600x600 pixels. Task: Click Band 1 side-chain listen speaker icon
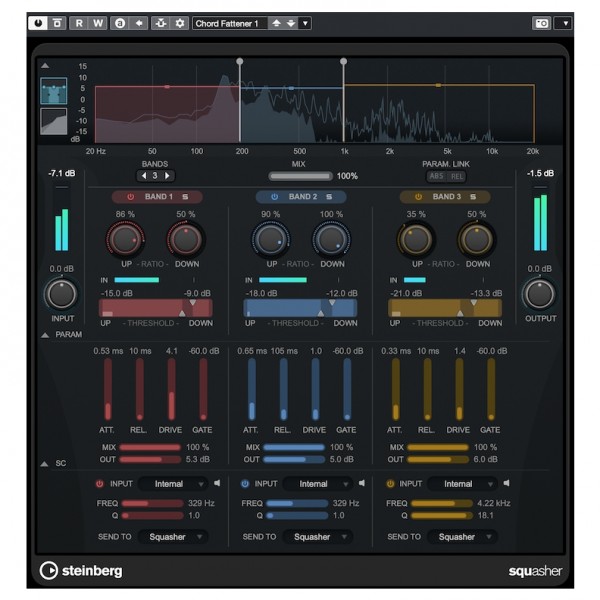pos(217,483)
